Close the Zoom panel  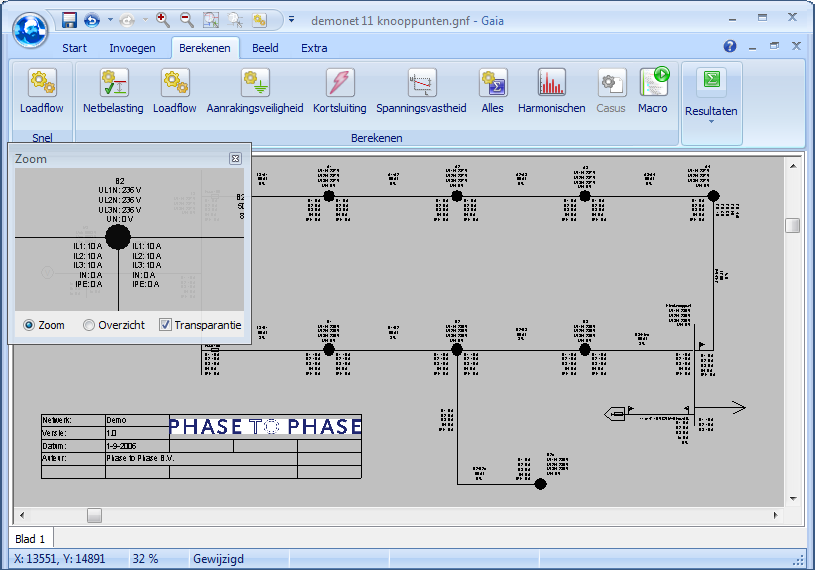(235, 158)
